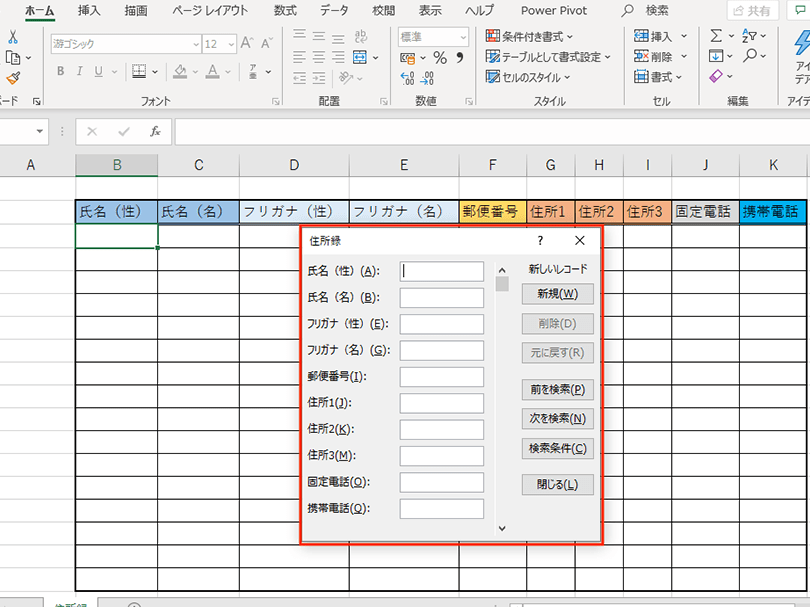Click the text orientation icon
Screen dimensions: 810x607
[346, 78]
